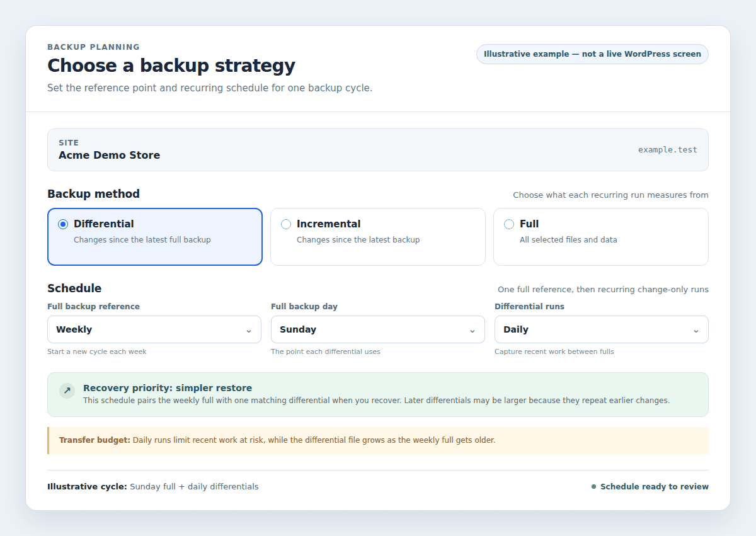This screenshot has width=756, height=536.
Task: Click the Choose what each recurring run measures note
Action: pyautogui.click(x=610, y=195)
